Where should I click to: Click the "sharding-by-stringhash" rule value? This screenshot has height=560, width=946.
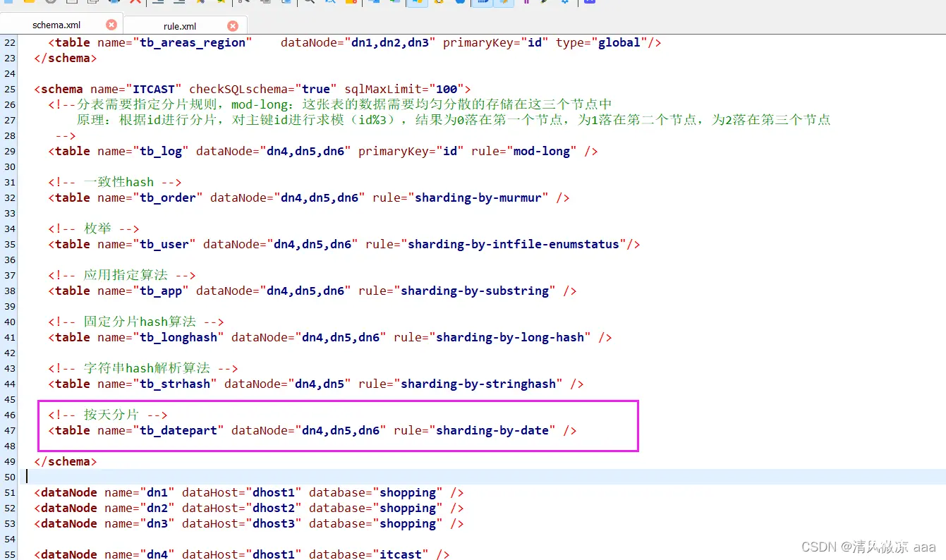pos(478,384)
